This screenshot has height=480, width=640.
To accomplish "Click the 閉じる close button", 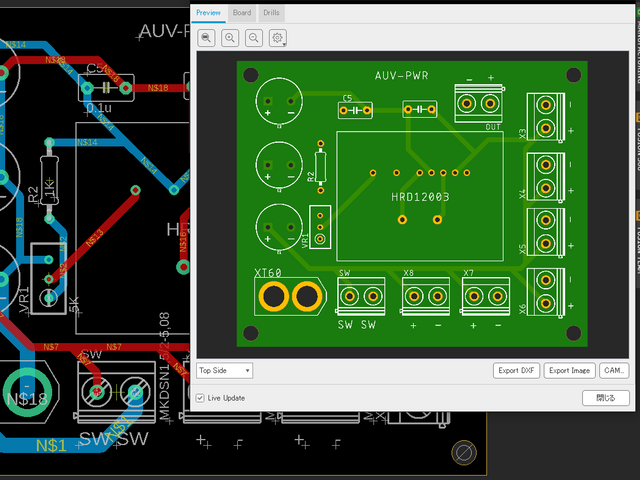I will pos(606,398).
